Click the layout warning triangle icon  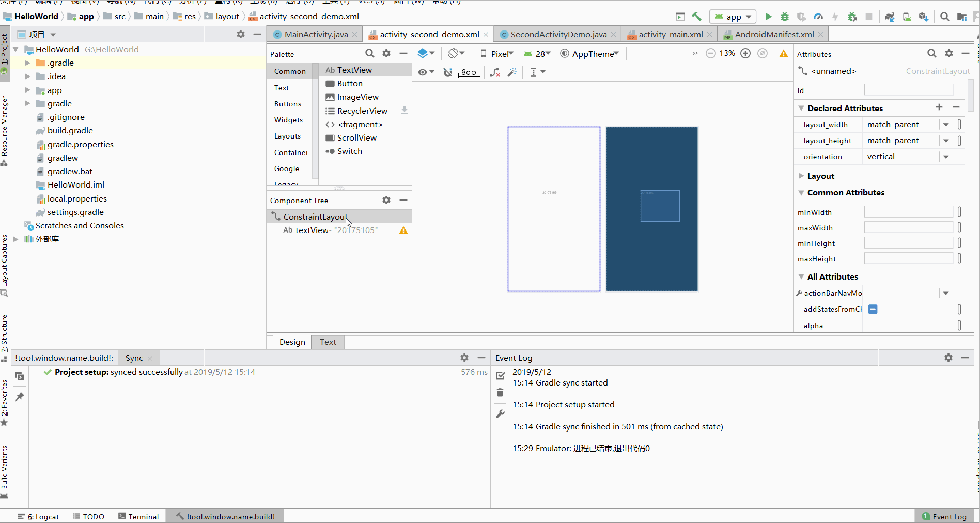(x=784, y=53)
